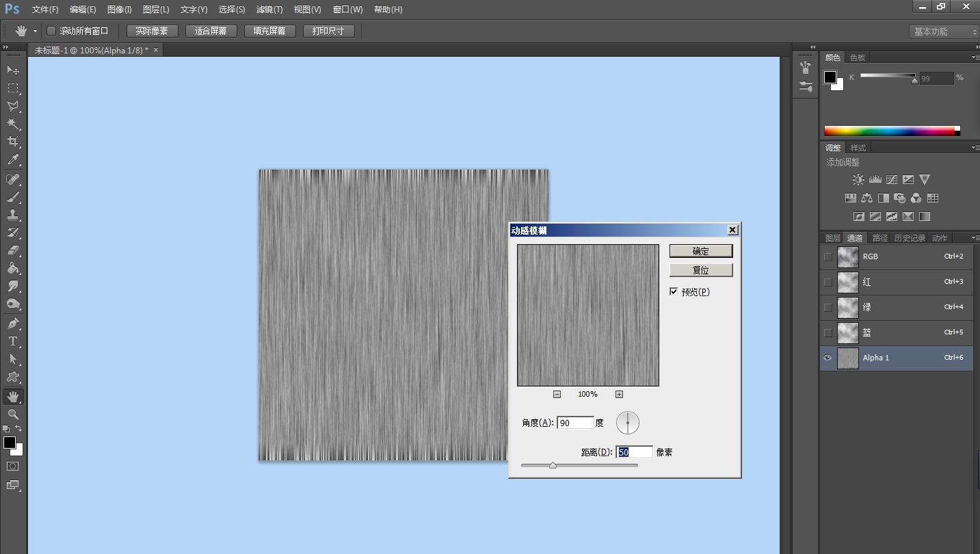Click the distance slider in motion blur dialog
The image size is (980, 554).
coord(553,465)
